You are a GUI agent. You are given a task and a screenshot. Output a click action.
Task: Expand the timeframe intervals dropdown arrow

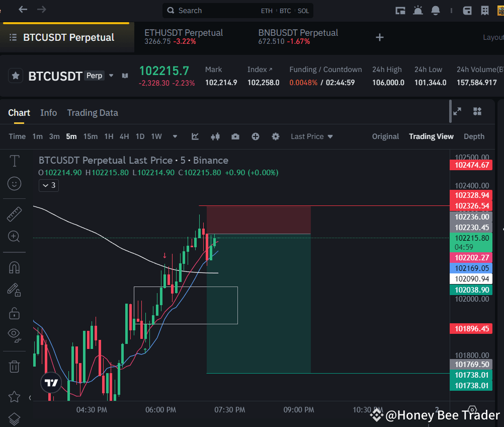[175, 136]
